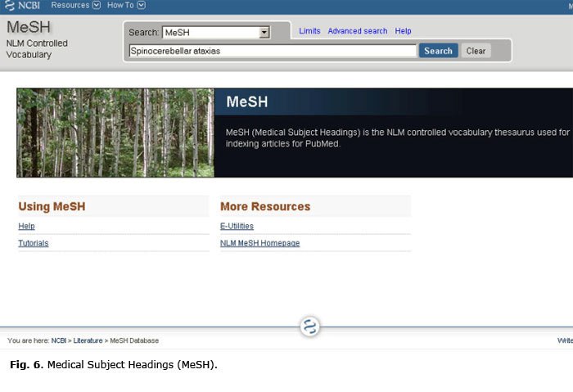Click the Clear button
Viewport: 573px width, 392px height.
coord(476,51)
